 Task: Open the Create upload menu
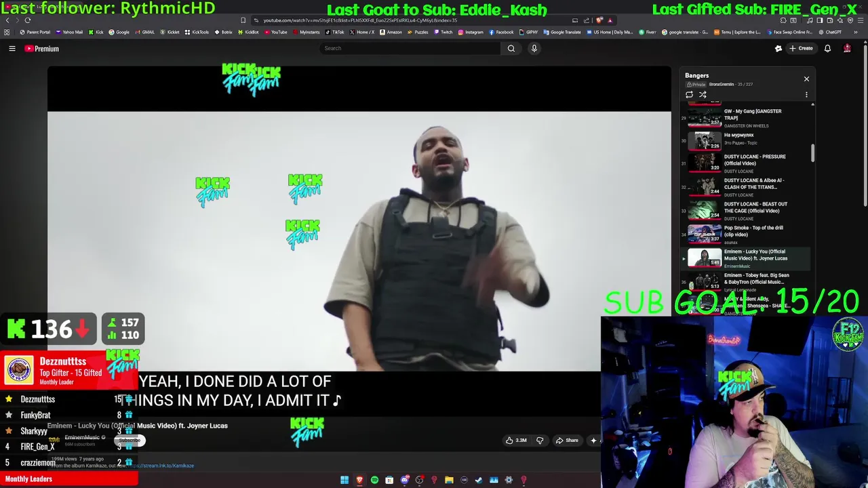(x=801, y=48)
